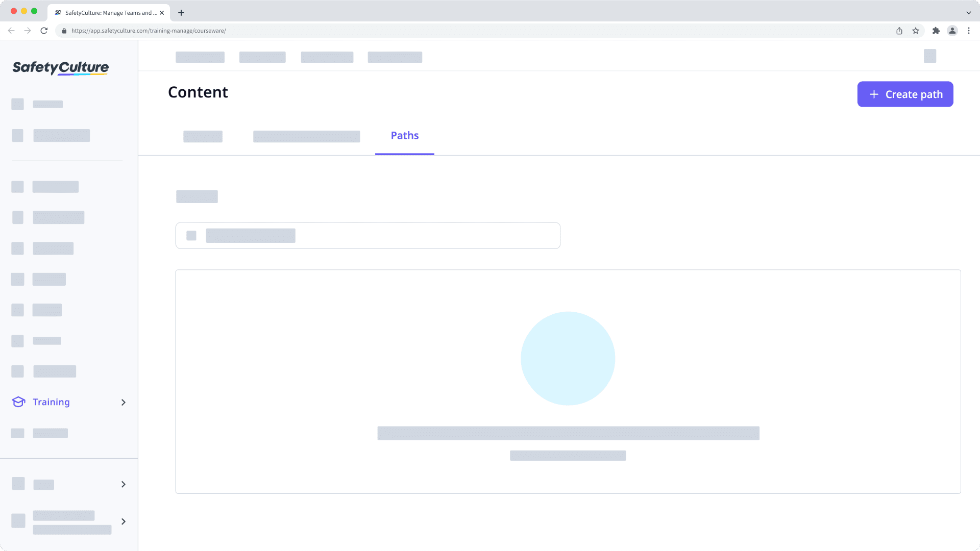Toggle the checkbox inside the search bar
The width and height of the screenshot is (980, 551).
pos(191,235)
